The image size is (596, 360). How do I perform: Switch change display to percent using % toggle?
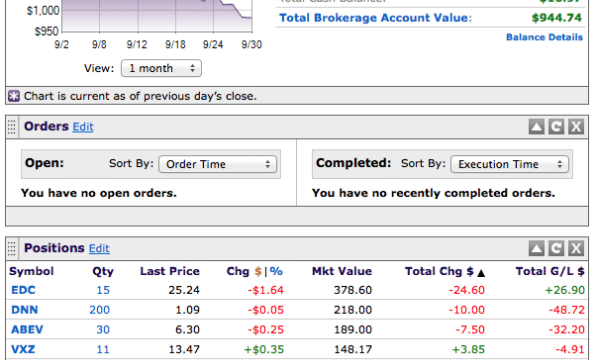[x=276, y=271]
